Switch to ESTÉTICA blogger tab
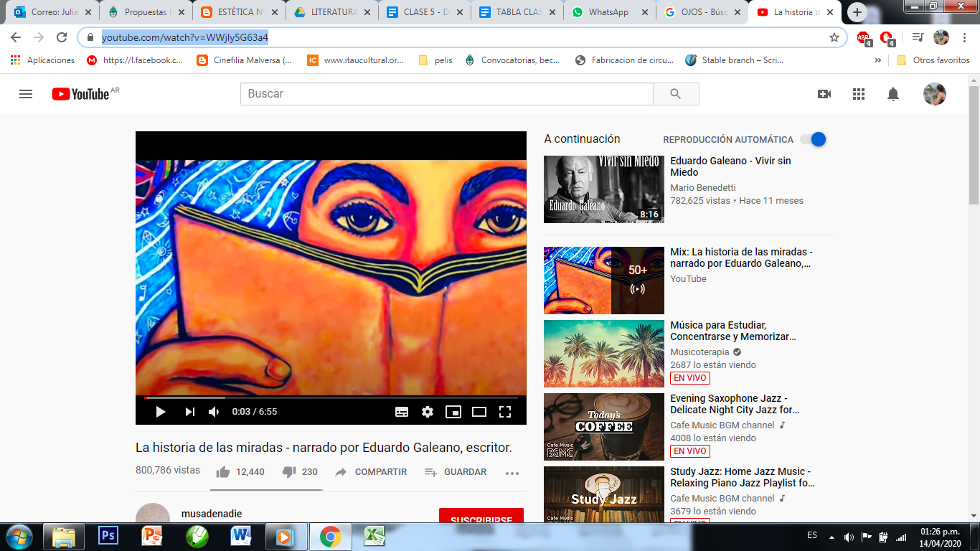Image resolution: width=980 pixels, height=551 pixels. click(239, 12)
